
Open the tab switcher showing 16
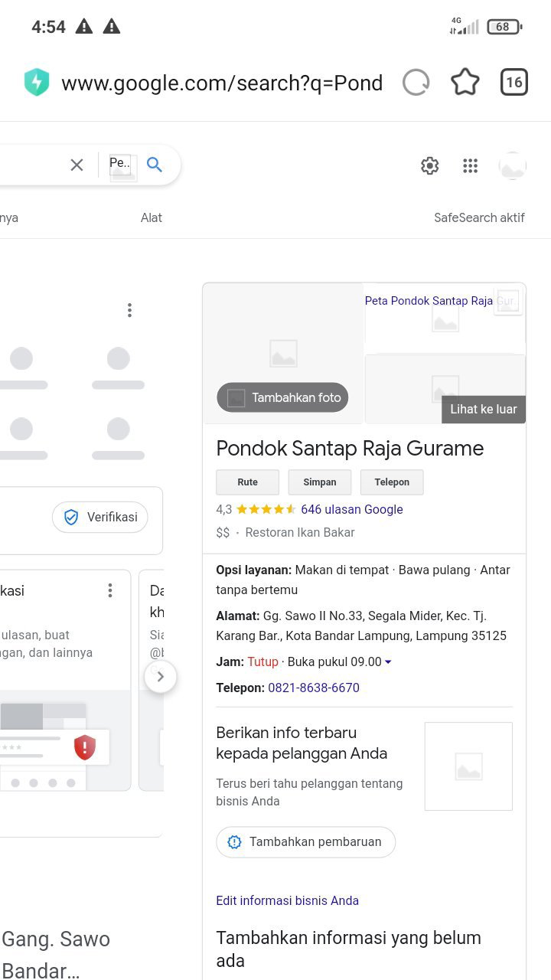(x=514, y=83)
